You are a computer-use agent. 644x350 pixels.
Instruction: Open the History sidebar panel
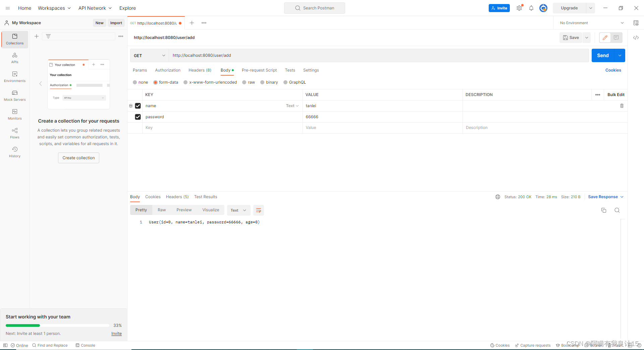(x=15, y=152)
